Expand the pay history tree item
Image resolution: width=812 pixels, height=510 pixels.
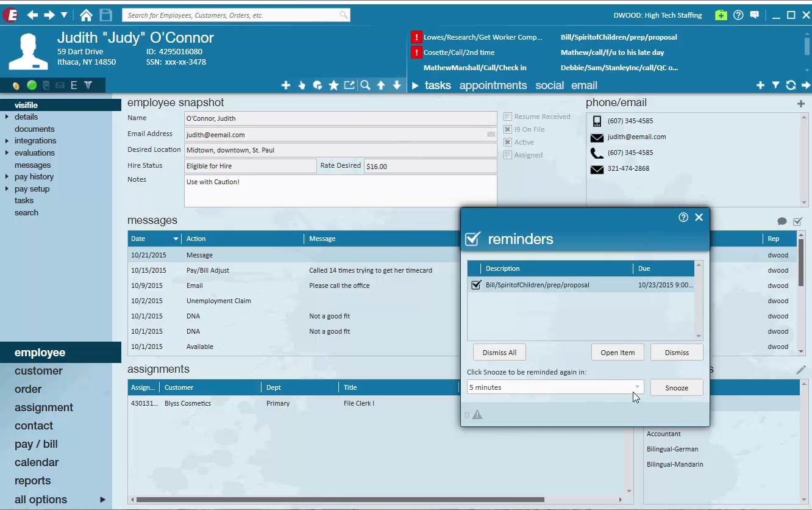pos(7,176)
